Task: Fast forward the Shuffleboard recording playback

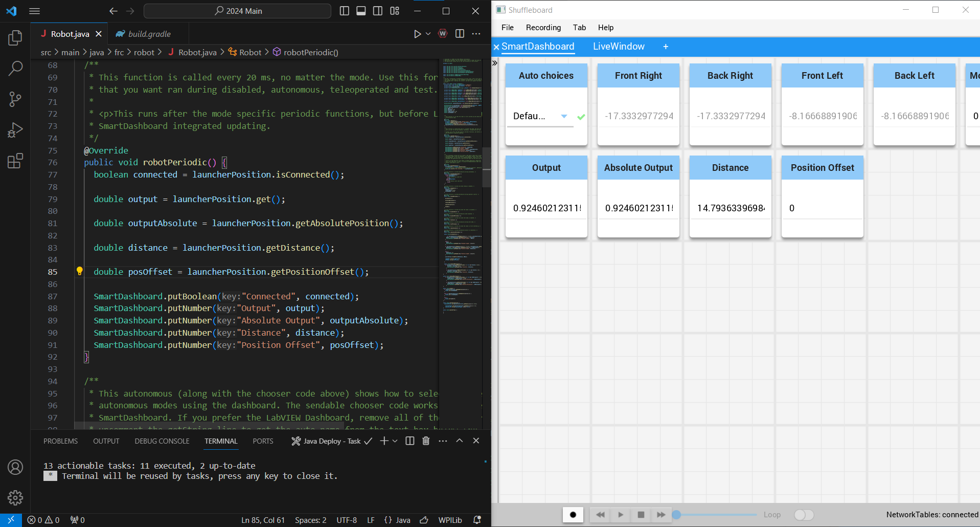Action: (661, 515)
